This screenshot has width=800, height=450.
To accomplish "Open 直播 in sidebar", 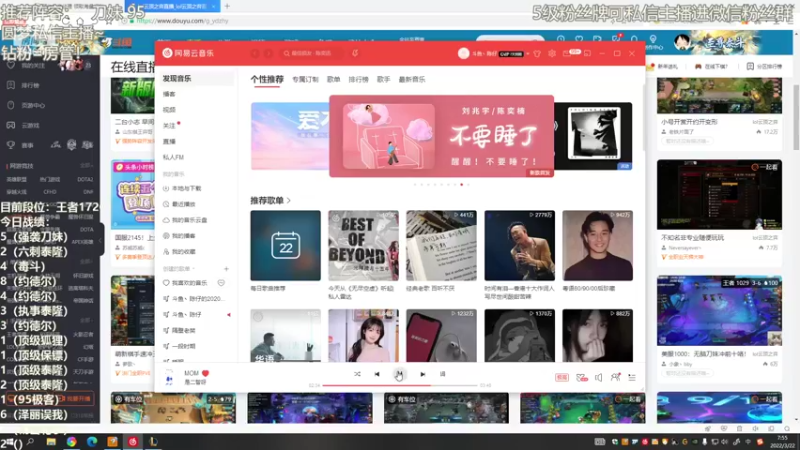I will point(169,141).
